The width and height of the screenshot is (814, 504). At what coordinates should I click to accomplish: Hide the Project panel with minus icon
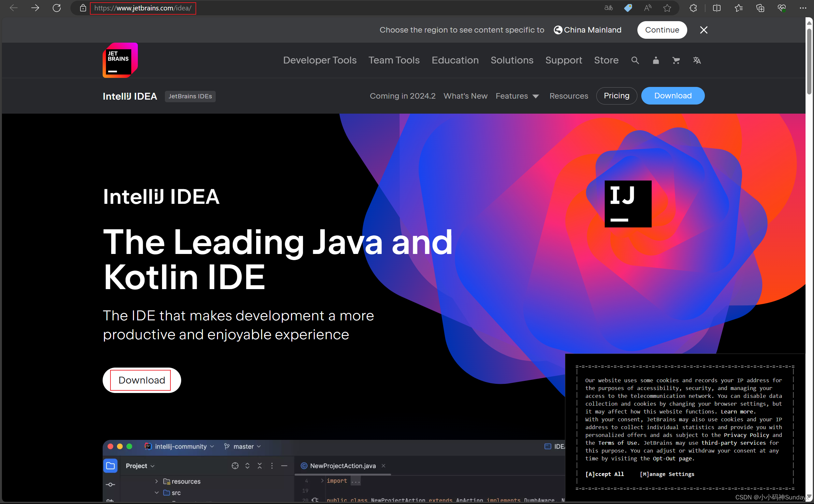point(284,466)
